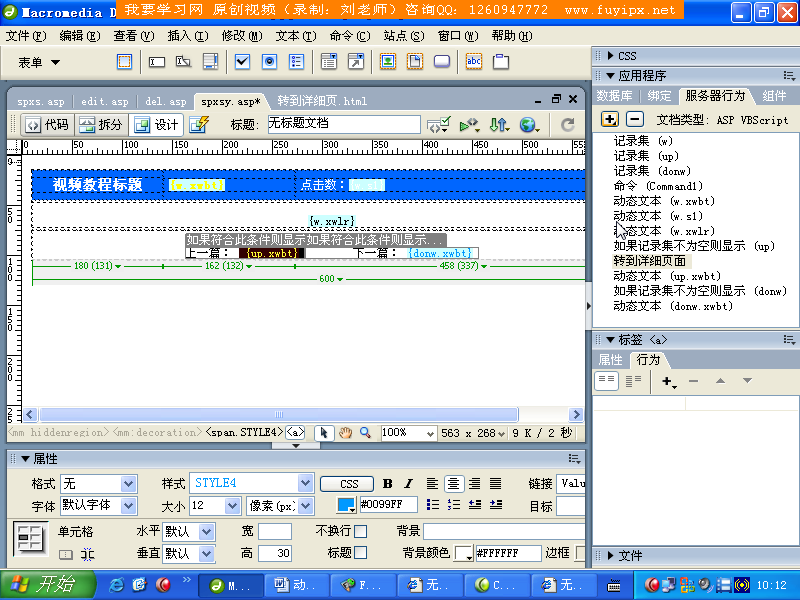
Task: Toggle Italic formatting in Properties
Action: click(409, 484)
